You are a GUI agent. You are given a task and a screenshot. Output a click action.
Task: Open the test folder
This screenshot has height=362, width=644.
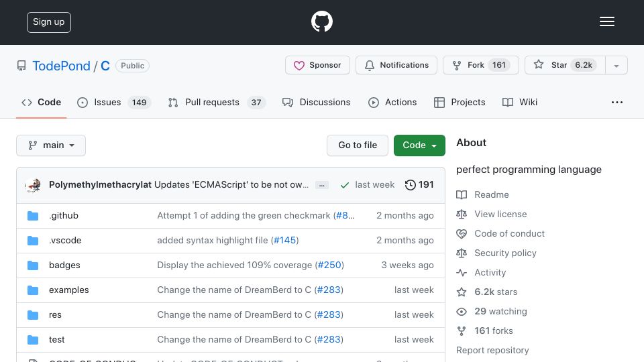(x=56, y=339)
